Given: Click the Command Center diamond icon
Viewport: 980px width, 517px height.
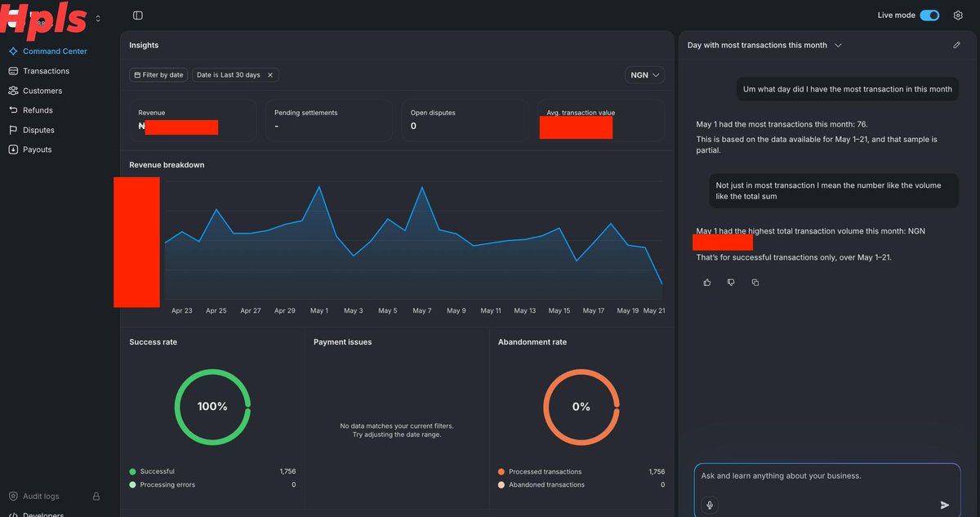Looking at the screenshot, I should point(13,51).
